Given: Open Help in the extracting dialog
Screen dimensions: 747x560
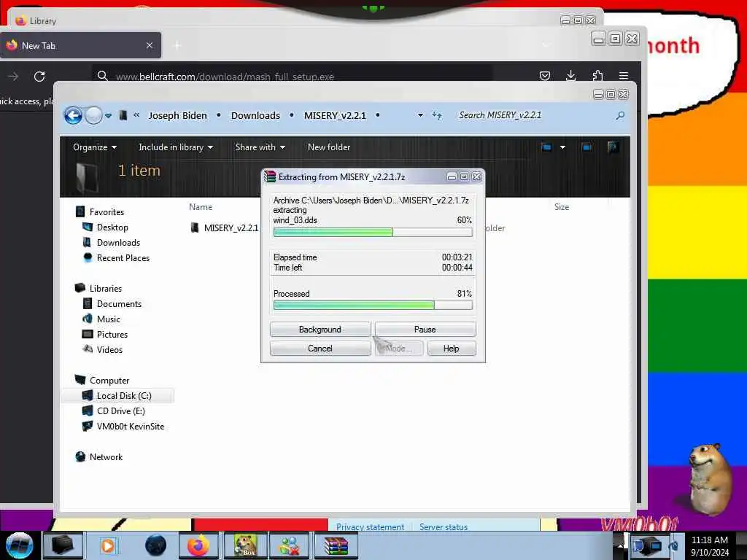Looking at the screenshot, I should pyautogui.click(x=451, y=349).
